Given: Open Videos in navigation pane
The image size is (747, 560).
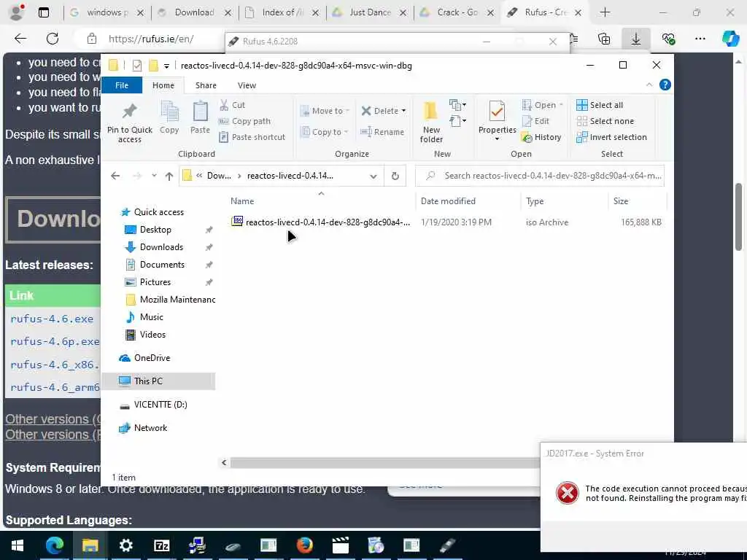Looking at the screenshot, I should [152, 335].
